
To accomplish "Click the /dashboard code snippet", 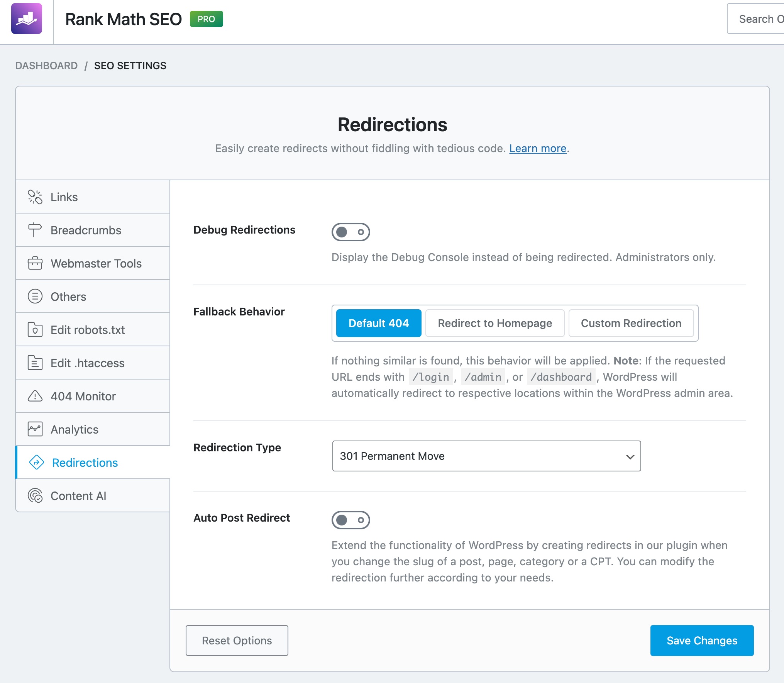I will click(x=561, y=377).
